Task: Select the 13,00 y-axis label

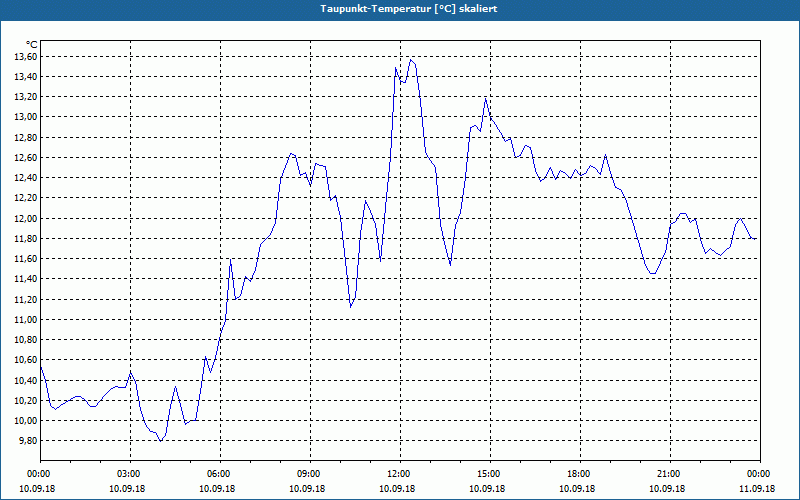Action: [x=26, y=117]
